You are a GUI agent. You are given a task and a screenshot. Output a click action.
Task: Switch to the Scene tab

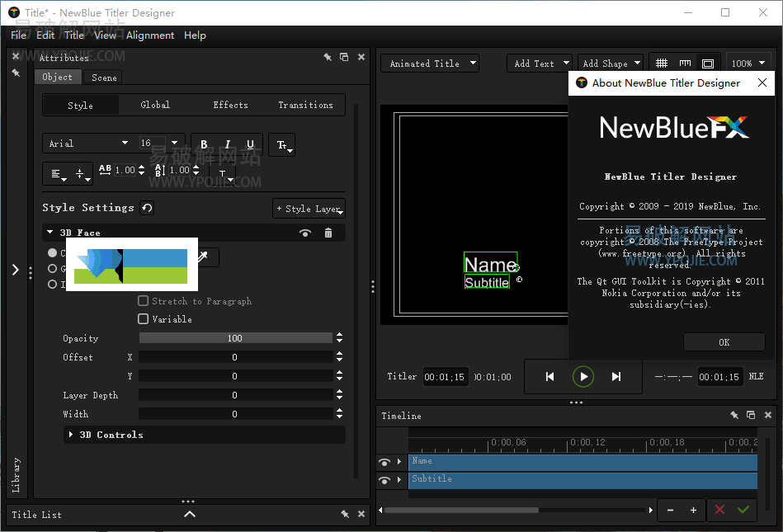pyautogui.click(x=104, y=78)
